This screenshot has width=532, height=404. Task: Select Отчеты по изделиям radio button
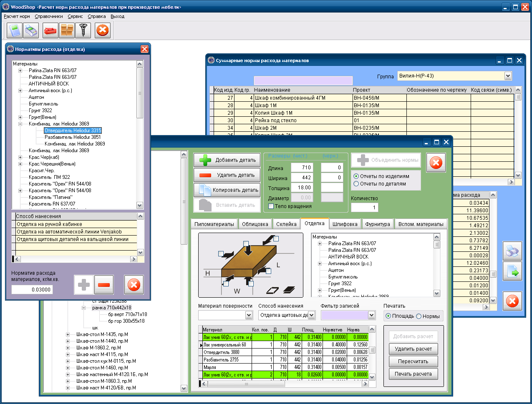[356, 176]
